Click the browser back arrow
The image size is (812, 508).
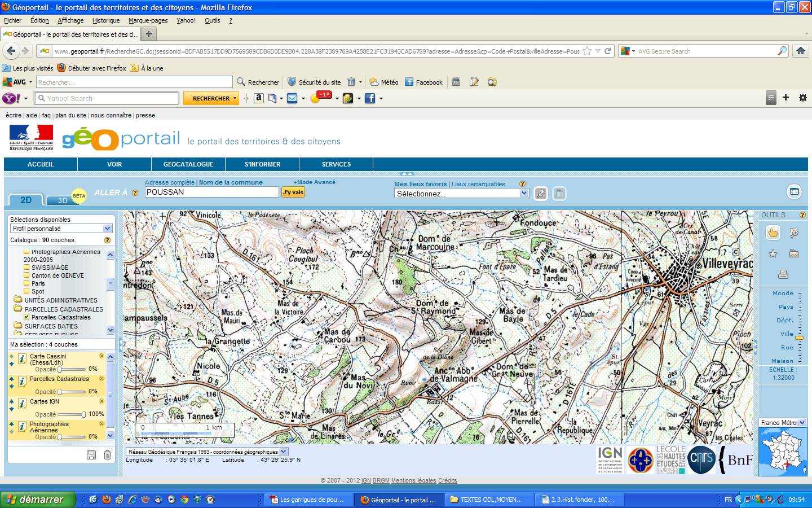coord(11,51)
